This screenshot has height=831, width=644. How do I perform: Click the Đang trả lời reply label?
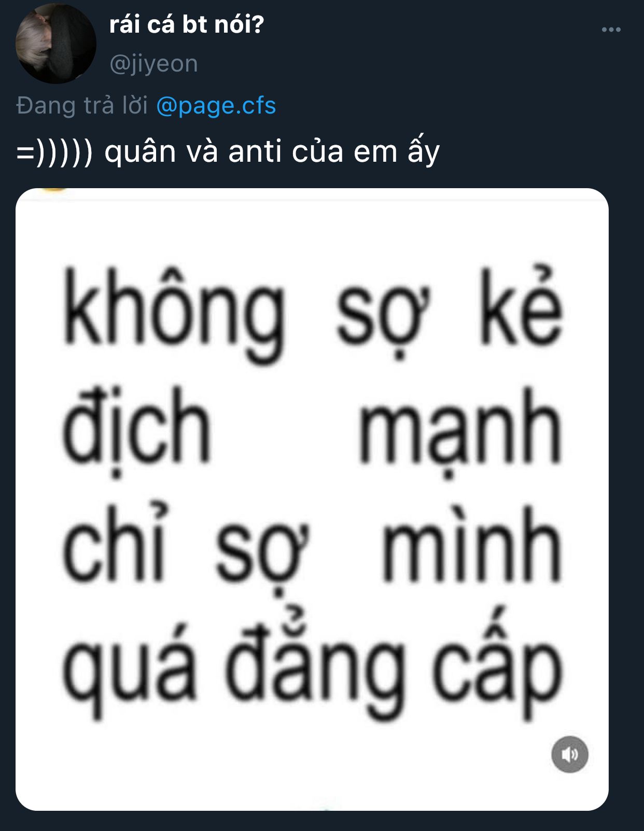click(x=82, y=105)
